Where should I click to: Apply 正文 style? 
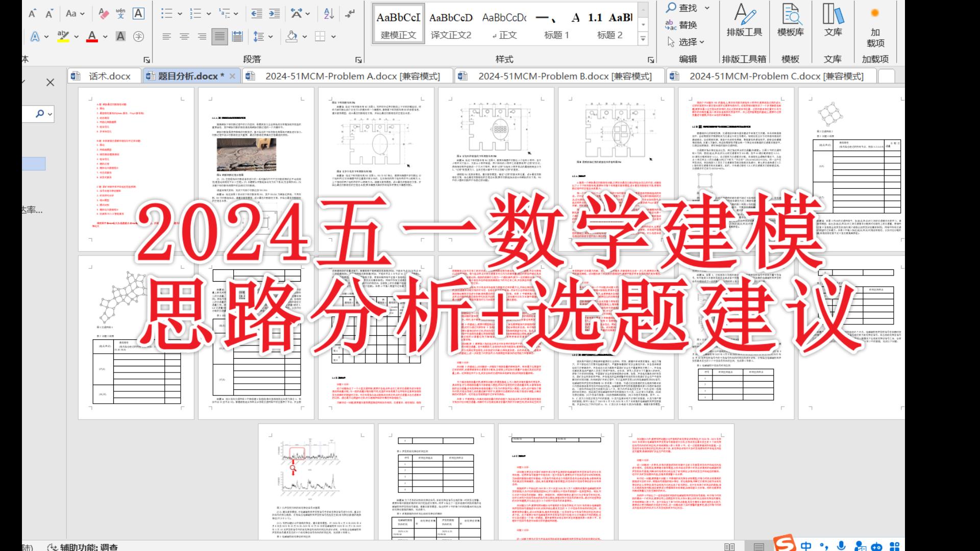(x=504, y=24)
